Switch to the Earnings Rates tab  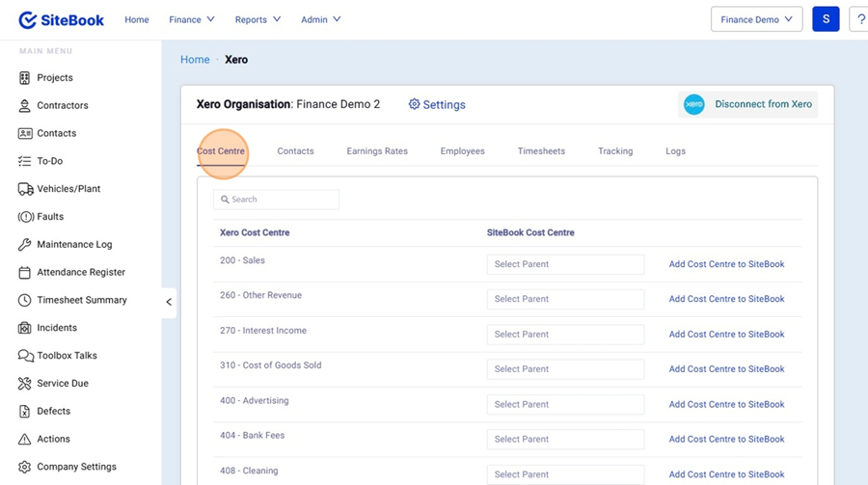coord(377,151)
